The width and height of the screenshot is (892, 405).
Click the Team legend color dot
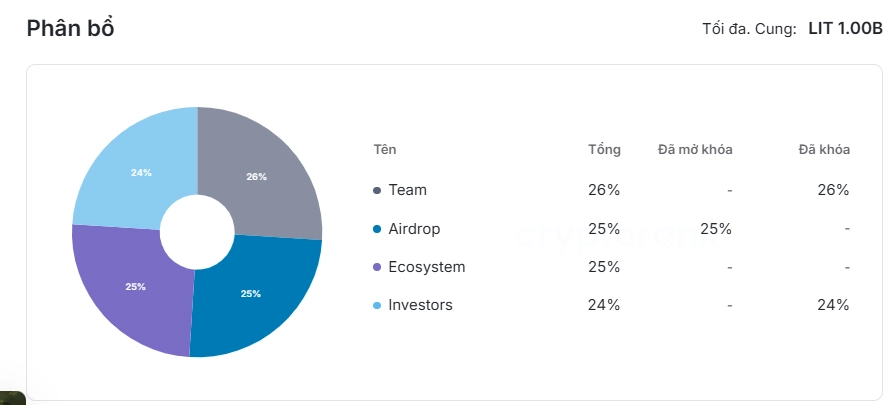coord(377,190)
